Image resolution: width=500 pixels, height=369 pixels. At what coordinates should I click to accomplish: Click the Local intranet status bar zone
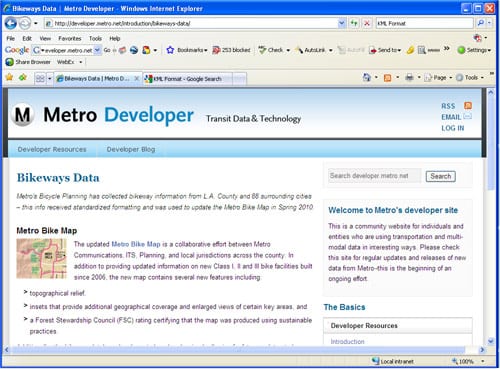pyautogui.click(x=393, y=361)
